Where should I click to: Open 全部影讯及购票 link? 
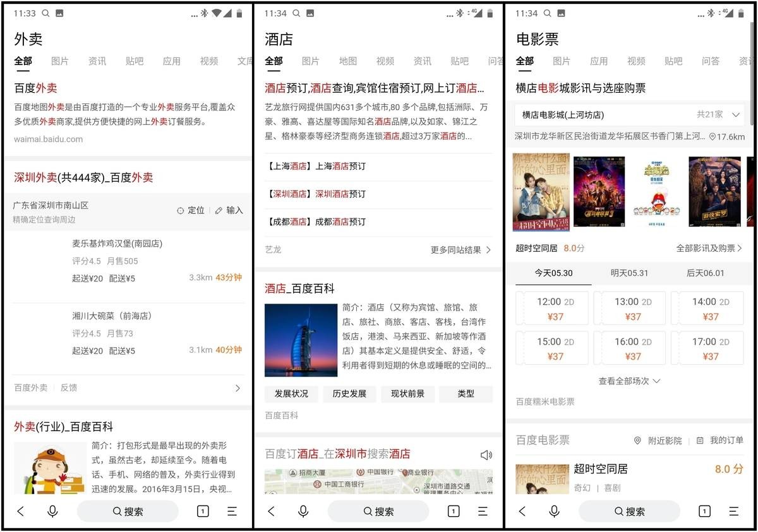[x=709, y=248]
